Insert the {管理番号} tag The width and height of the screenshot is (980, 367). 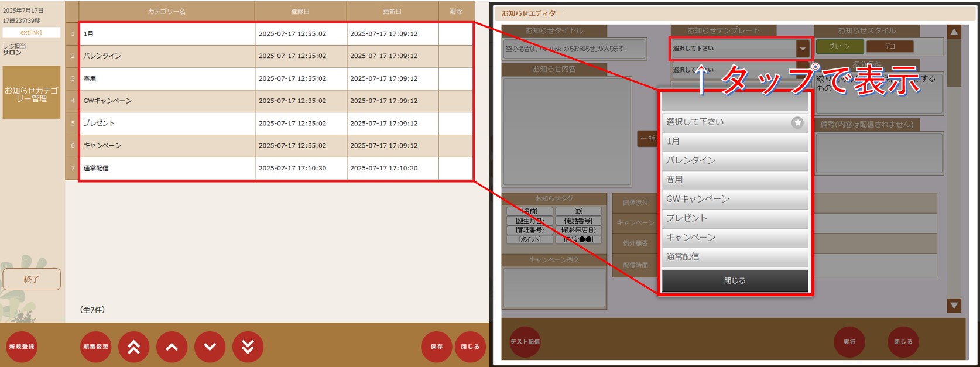coord(530,230)
